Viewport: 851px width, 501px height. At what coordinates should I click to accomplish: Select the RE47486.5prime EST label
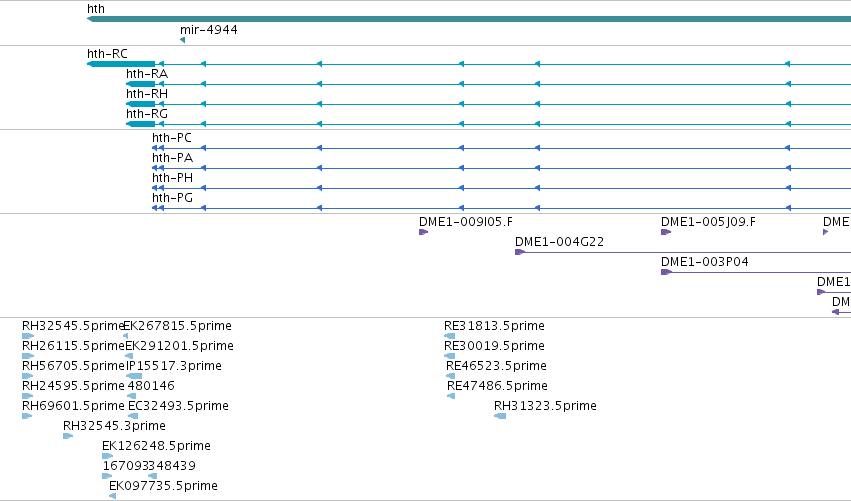coord(497,386)
